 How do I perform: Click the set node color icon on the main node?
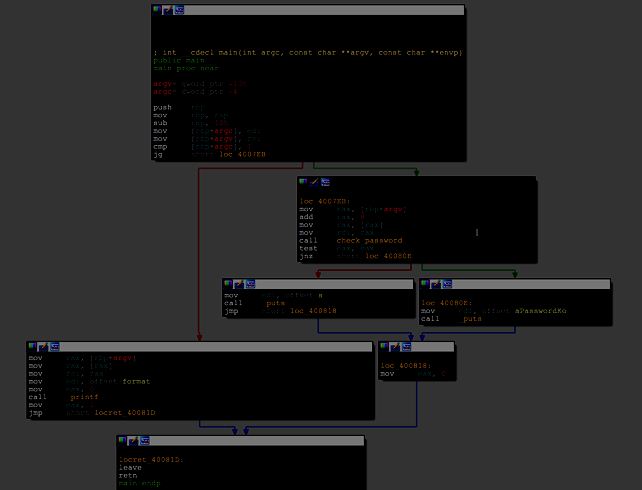click(157, 9)
